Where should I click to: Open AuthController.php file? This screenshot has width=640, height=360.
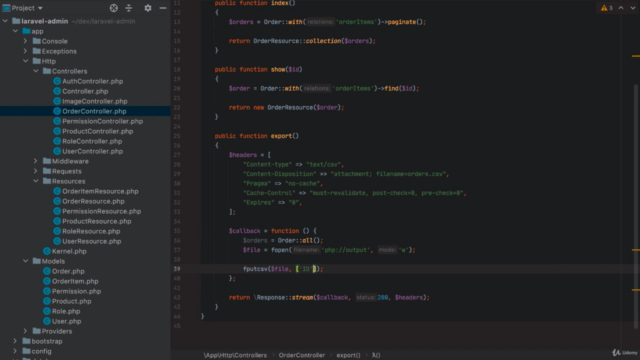(x=93, y=81)
